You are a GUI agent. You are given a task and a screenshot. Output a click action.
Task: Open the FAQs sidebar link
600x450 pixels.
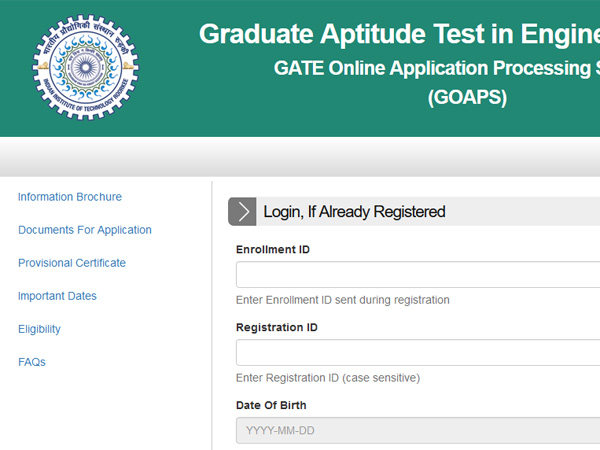point(32,362)
